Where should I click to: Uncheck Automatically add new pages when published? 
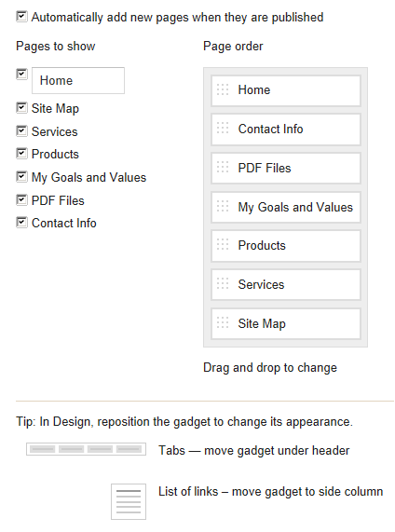(x=21, y=16)
